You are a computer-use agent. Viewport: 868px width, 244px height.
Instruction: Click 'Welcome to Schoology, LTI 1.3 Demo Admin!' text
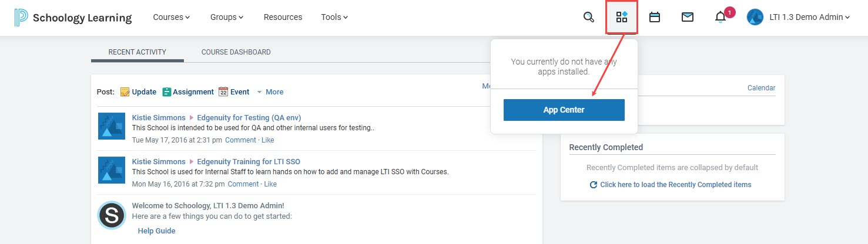pyautogui.click(x=208, y=206)
